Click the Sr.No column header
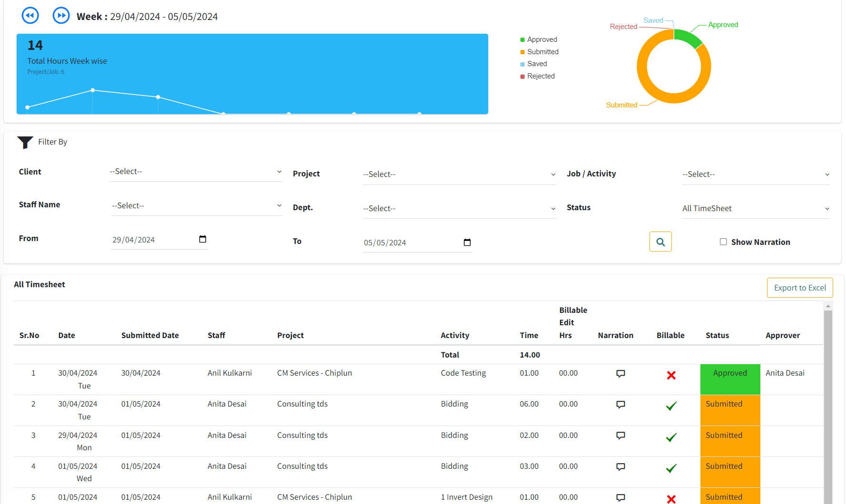 [x=29, y=335]
